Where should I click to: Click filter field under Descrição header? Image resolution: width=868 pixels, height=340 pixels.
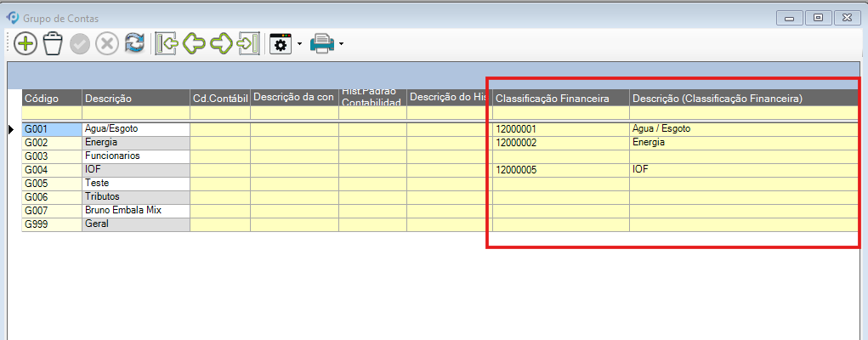(x=135, y=112)
